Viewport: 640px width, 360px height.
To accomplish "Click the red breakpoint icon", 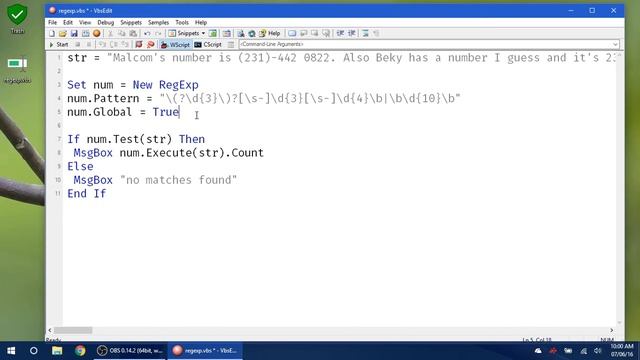I will 139,44.
